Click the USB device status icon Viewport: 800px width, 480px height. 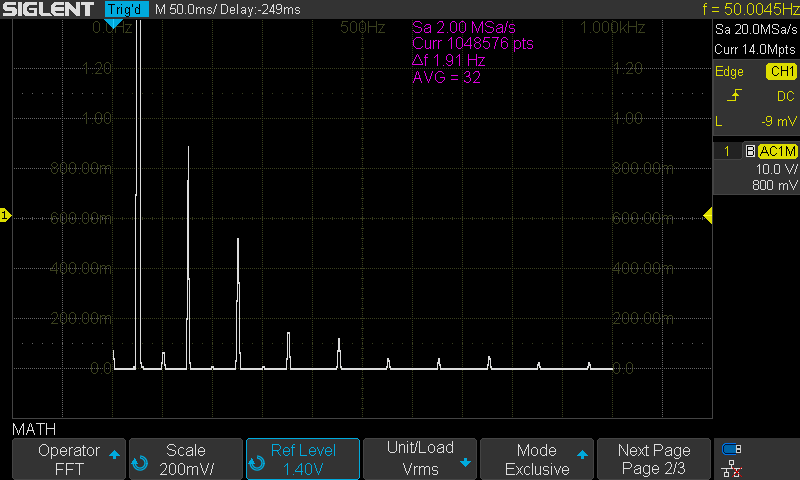point(732,449)
